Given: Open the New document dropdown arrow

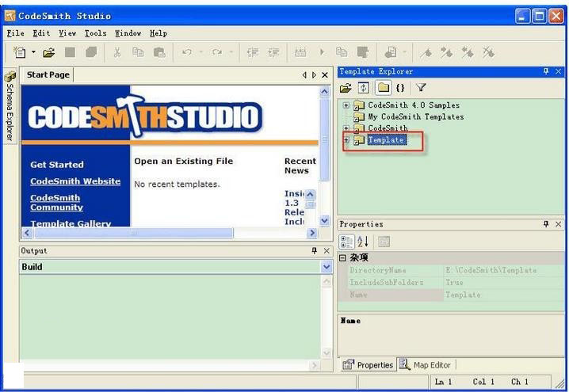Looking at the screenshot, I should click(33, 52).
